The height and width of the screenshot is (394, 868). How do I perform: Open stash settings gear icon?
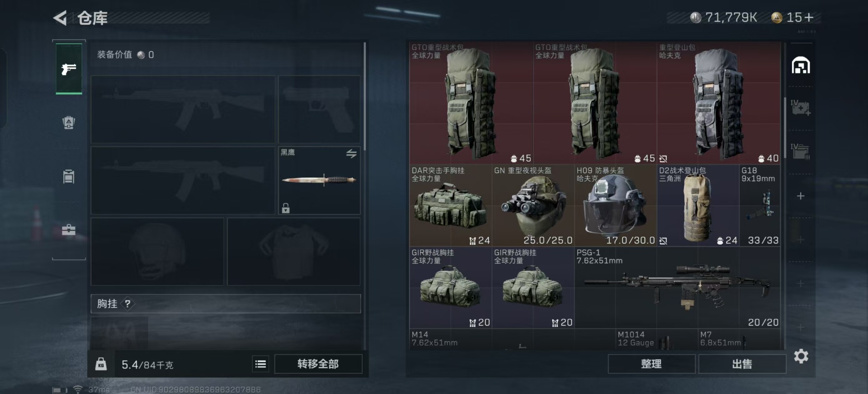(801, 356)
